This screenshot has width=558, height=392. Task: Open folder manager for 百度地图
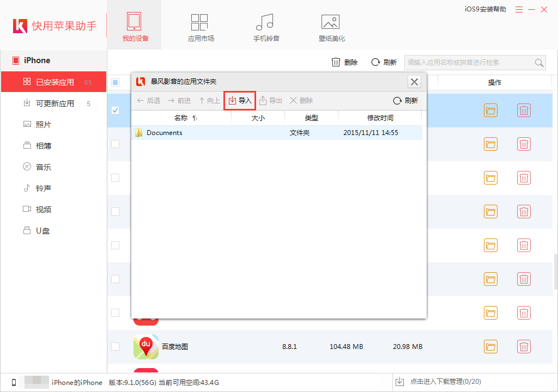click(491, 346)
